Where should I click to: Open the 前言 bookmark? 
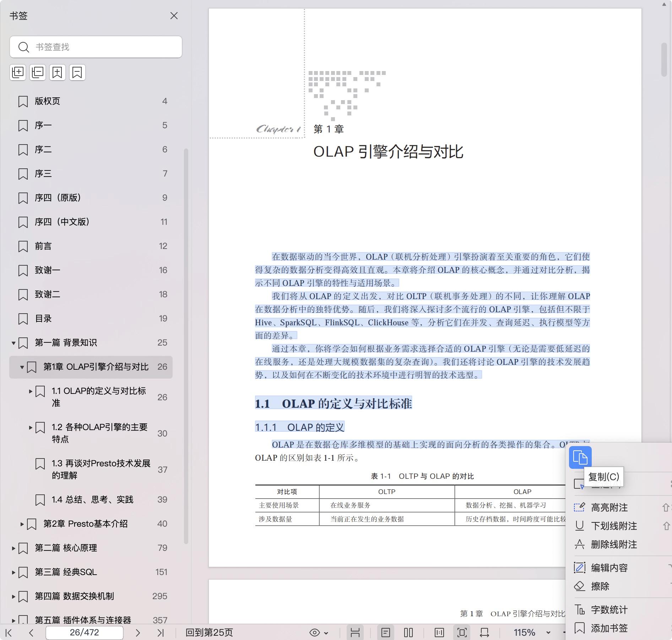[x=43, y=246]
